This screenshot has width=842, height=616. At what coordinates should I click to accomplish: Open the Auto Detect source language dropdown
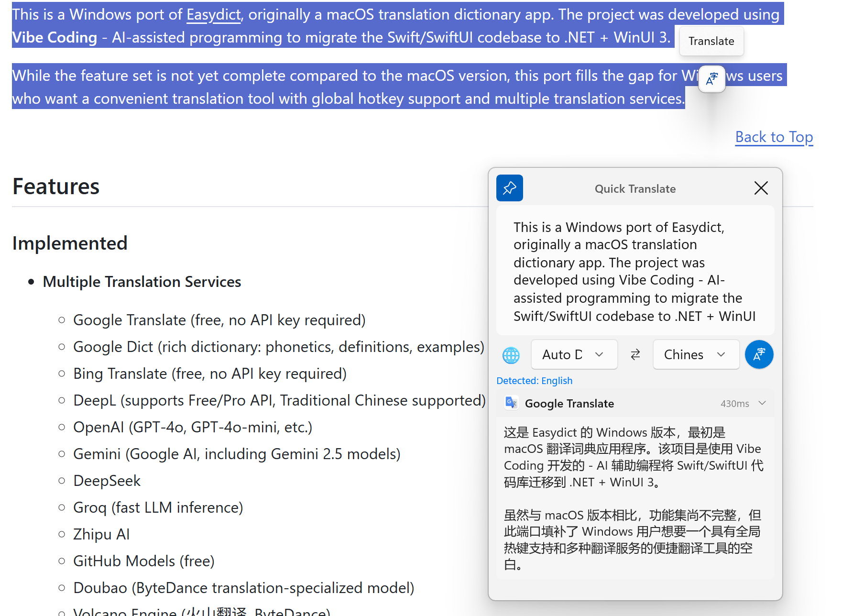[574, 354]
